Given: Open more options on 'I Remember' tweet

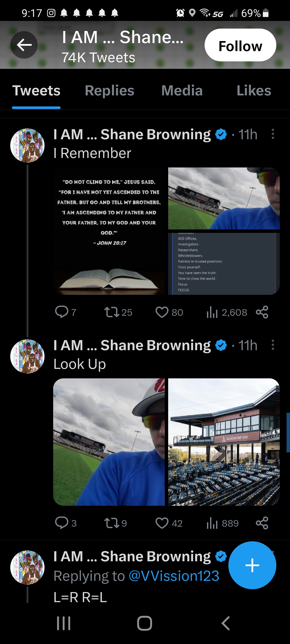Looking at the screenshot, I should [273, 134].
